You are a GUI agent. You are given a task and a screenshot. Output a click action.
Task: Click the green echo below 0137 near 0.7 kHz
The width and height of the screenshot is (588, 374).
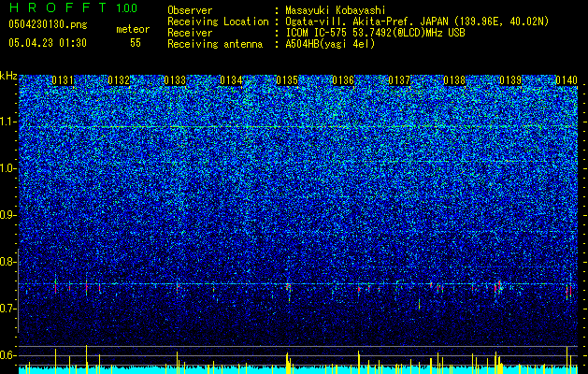click(419, 304)
